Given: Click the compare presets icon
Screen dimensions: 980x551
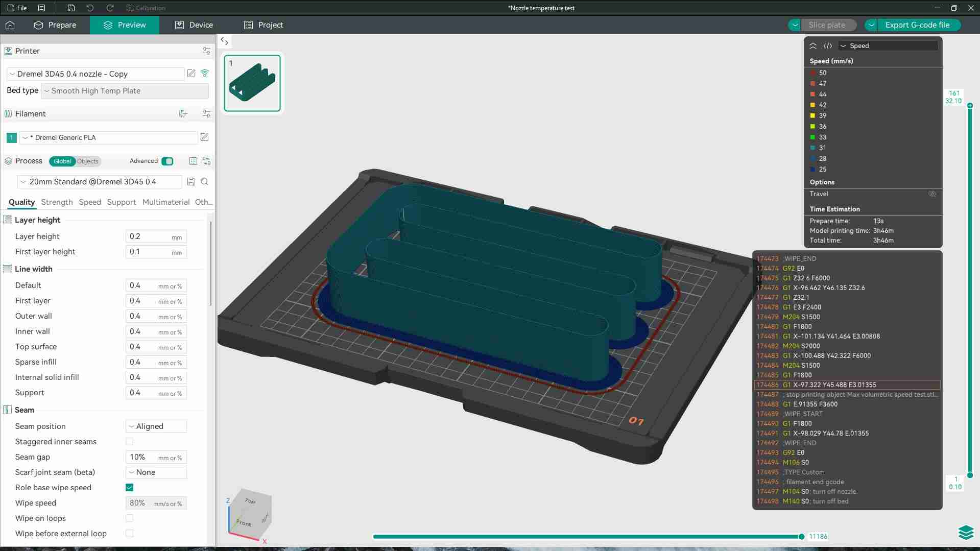Looking at the screenshot, I should click(207, 161).
